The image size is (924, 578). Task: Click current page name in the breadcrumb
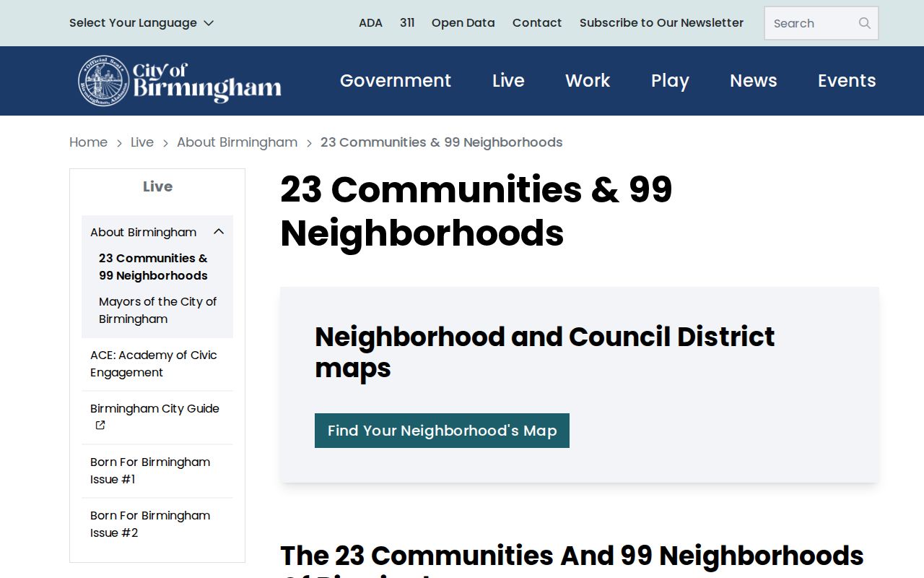pos(441,142)
